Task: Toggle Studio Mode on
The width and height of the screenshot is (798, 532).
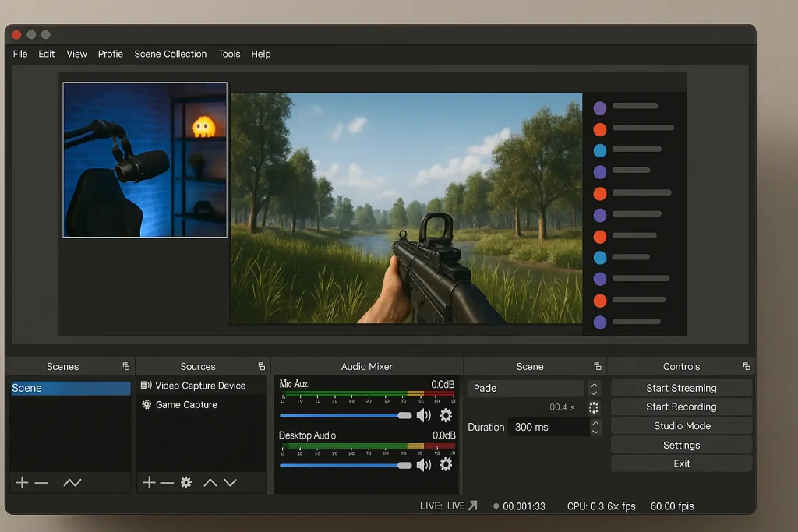Action: coord(681,426)
